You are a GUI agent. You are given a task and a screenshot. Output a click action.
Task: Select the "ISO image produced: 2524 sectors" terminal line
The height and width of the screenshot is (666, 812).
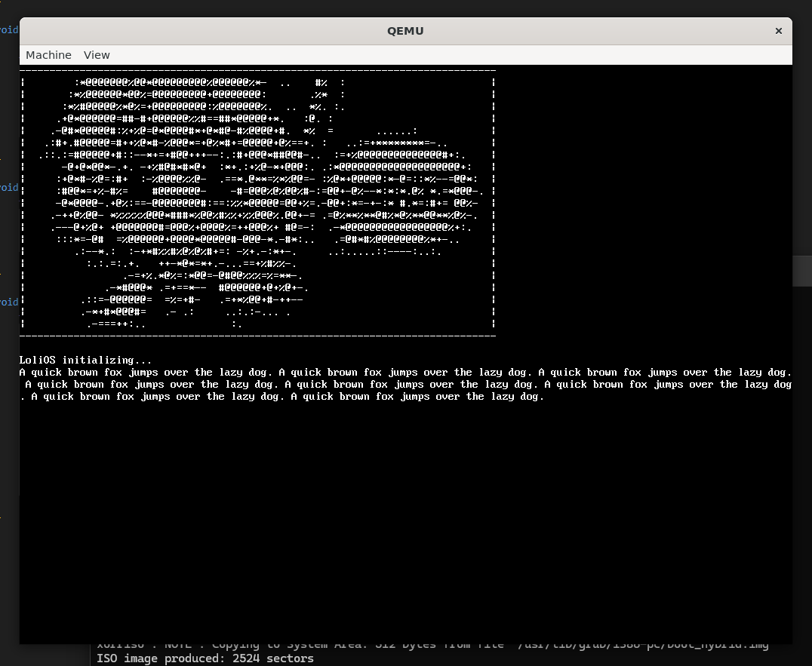[205, 658]
